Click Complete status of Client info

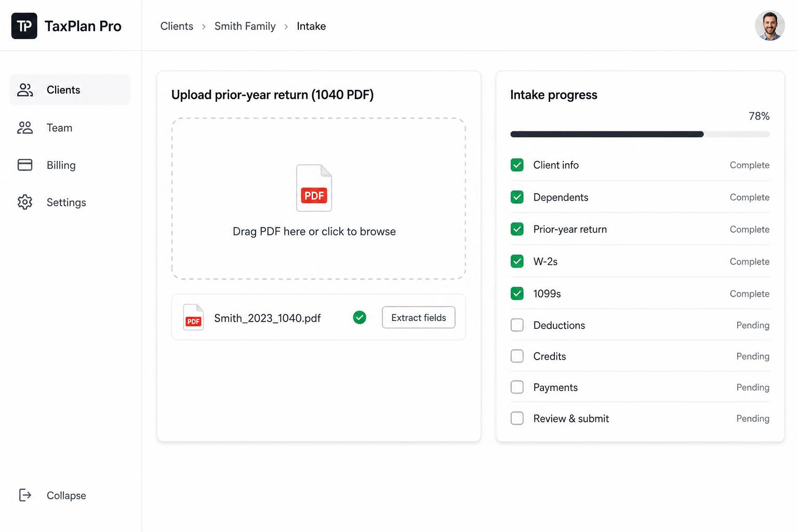tap(750, 165)
